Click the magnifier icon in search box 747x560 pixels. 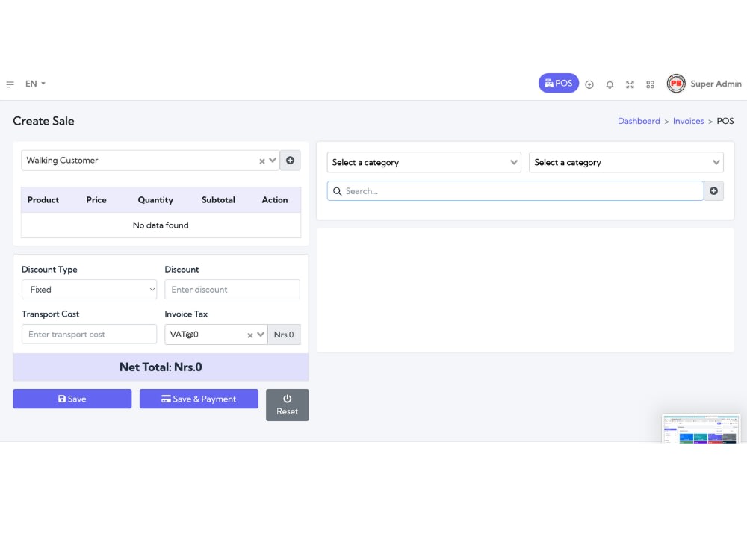[x=338, y=191]
